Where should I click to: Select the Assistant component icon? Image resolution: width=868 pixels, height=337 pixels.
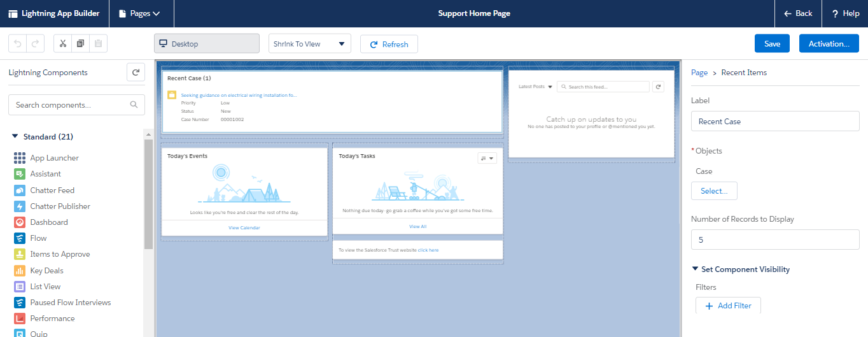19,174
